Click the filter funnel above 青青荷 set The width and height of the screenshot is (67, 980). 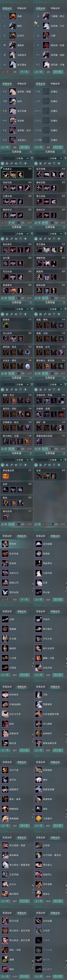[31, 309]
